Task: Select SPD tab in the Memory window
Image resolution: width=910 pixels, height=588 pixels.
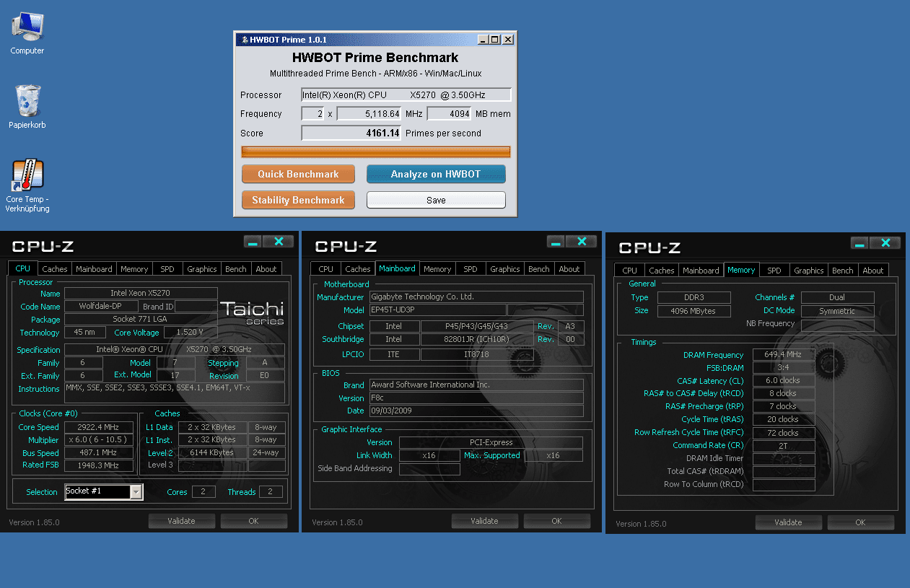Action: point(774,271)
